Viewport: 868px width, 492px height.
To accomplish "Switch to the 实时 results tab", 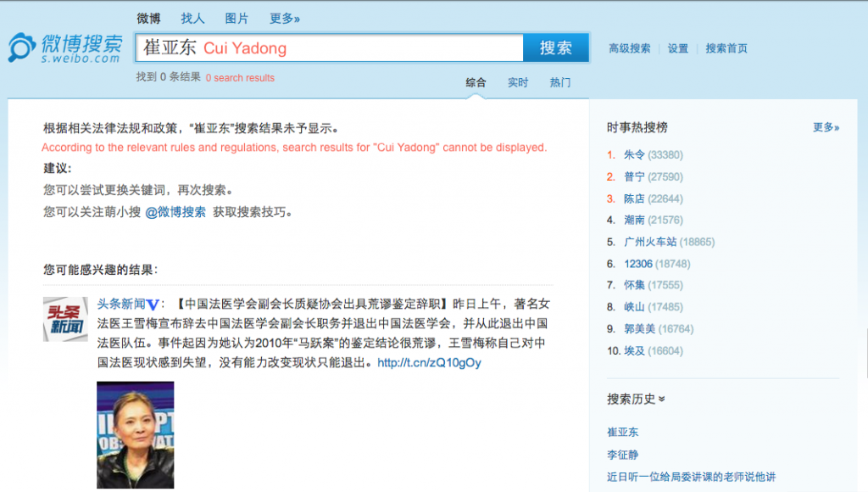I will pos(517,82).
